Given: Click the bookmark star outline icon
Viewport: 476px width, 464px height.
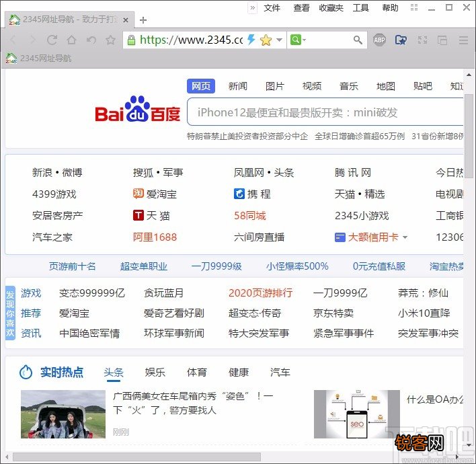Looking at the screenshot, I should [x=110, y=40].
